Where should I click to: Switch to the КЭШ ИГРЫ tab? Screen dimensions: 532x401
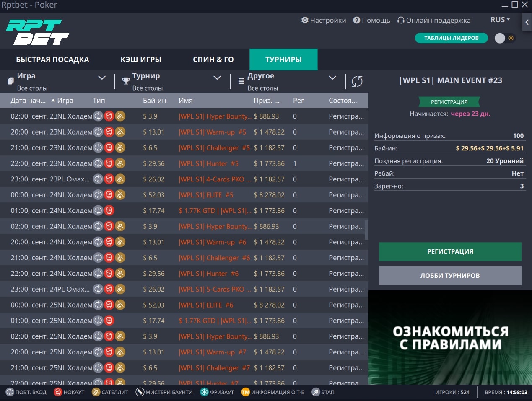tap(141, 59)
